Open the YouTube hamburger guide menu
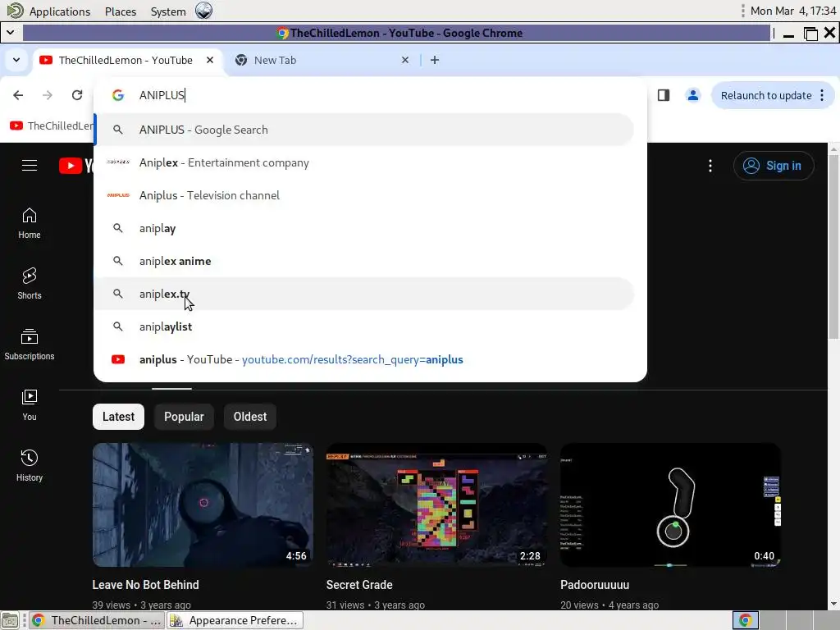The image size is (840, 630). (x=30, y=166)
